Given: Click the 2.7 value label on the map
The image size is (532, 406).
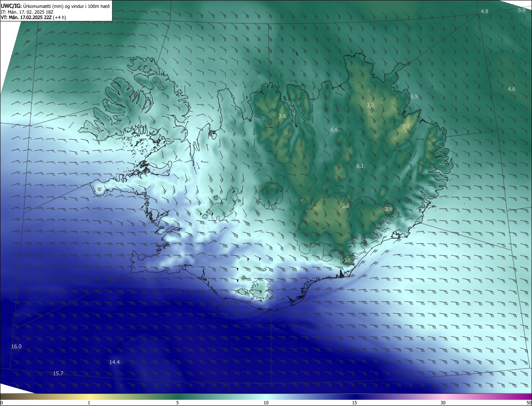Looking at the screenshot, I should click(406, 127).
